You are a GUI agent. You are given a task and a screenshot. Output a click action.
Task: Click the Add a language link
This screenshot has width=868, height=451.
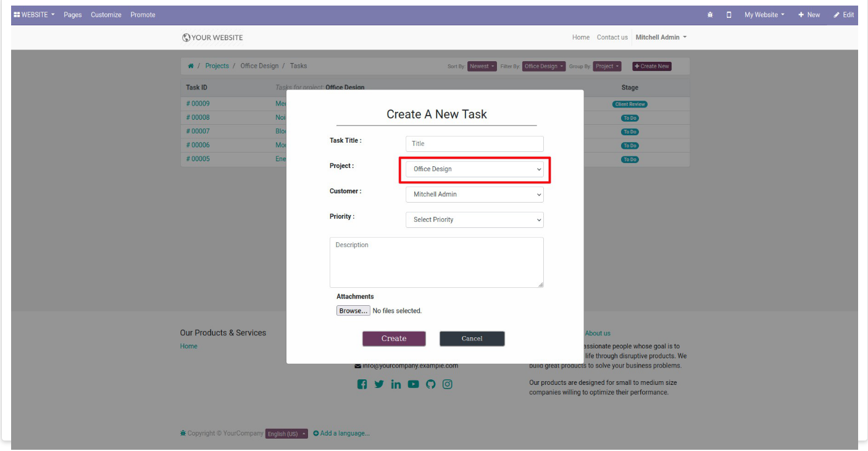point(341,434)
